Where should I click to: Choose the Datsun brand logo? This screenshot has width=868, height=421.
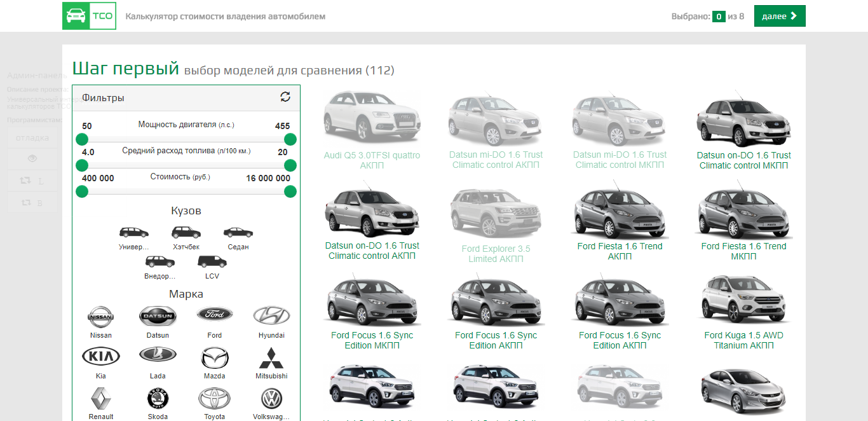158,315
